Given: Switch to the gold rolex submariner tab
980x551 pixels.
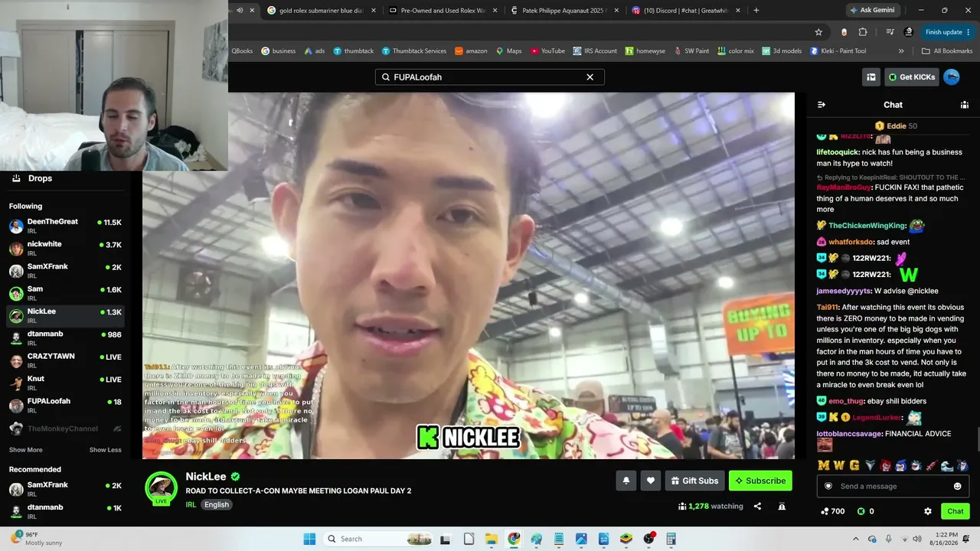Looking at the screenshot, I should pyautogui.click(x=322, y=11).
